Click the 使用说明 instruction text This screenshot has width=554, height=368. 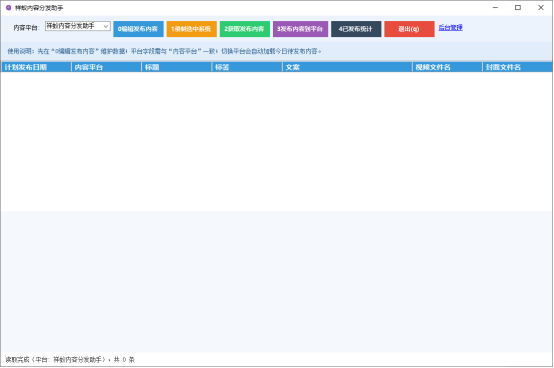tap(164, 51)
